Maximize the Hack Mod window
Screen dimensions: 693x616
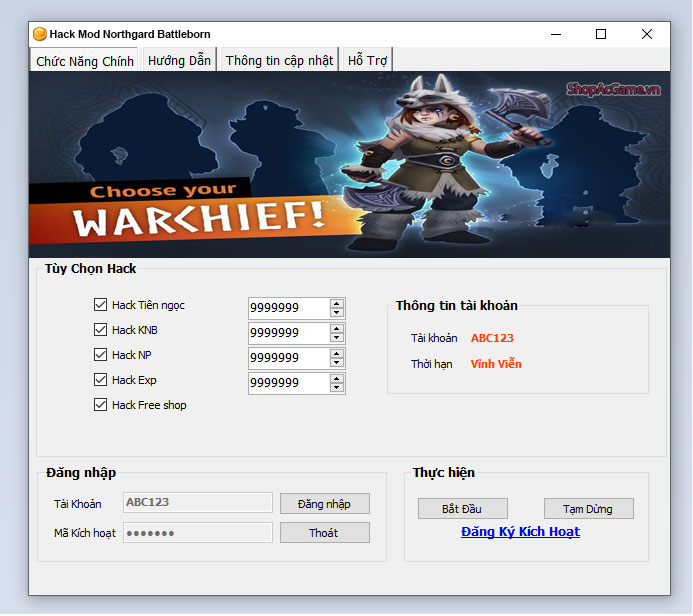(x=601, y=34)
